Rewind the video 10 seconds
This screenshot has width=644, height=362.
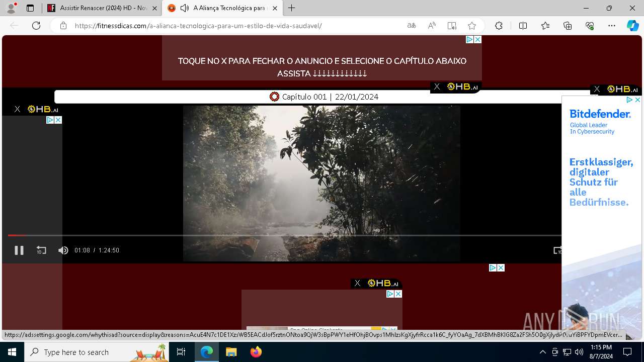tap(41, 250)
